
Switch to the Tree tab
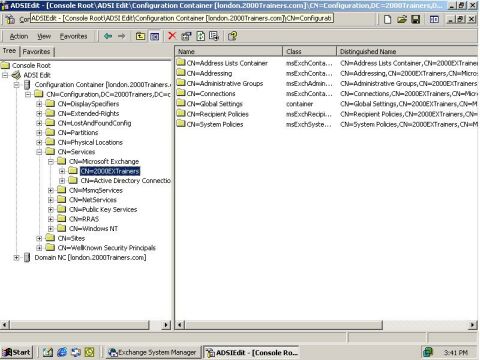pos(10,51)
